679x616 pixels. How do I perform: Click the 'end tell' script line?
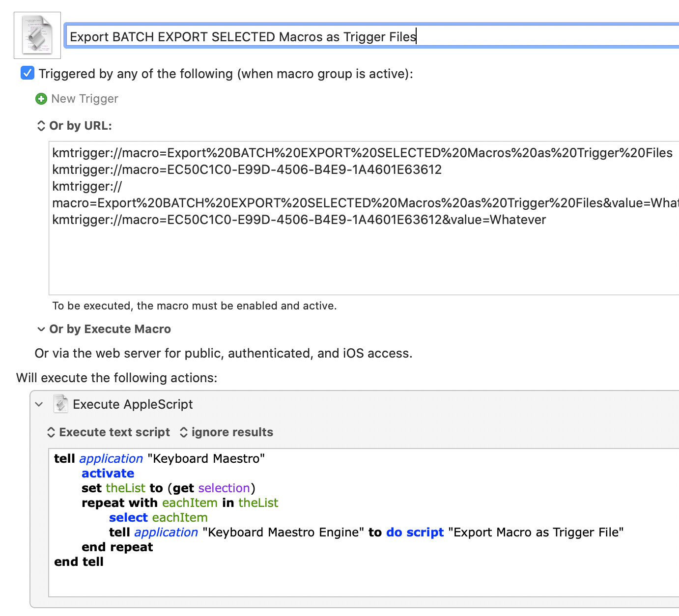pyautogui.click(x=79, y=561)
